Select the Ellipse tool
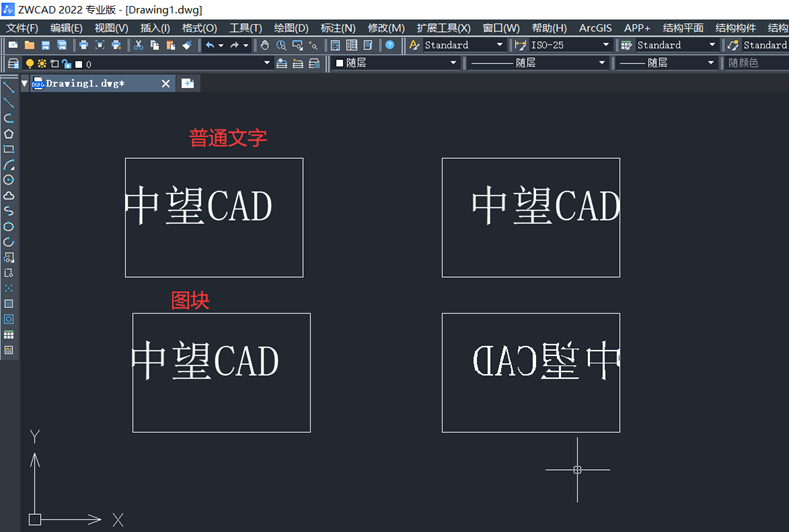789x532 pixels. click(9, 226)
